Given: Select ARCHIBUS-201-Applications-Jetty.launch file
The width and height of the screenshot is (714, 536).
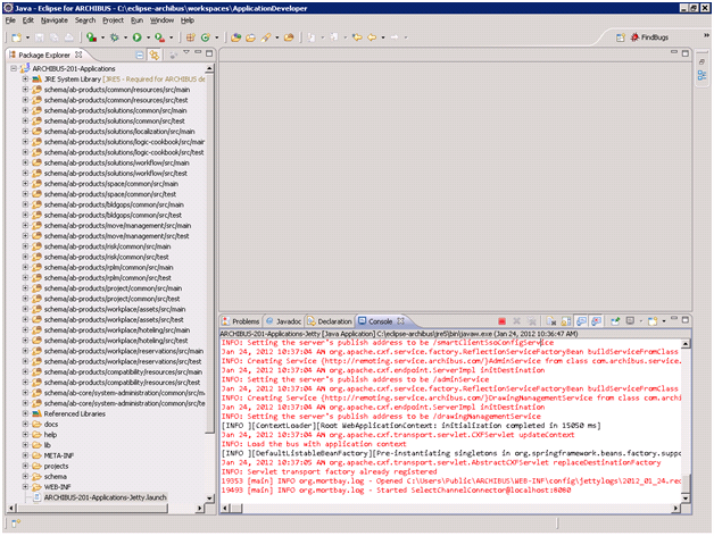Looking at the screenshot, I should pos(105,498).
